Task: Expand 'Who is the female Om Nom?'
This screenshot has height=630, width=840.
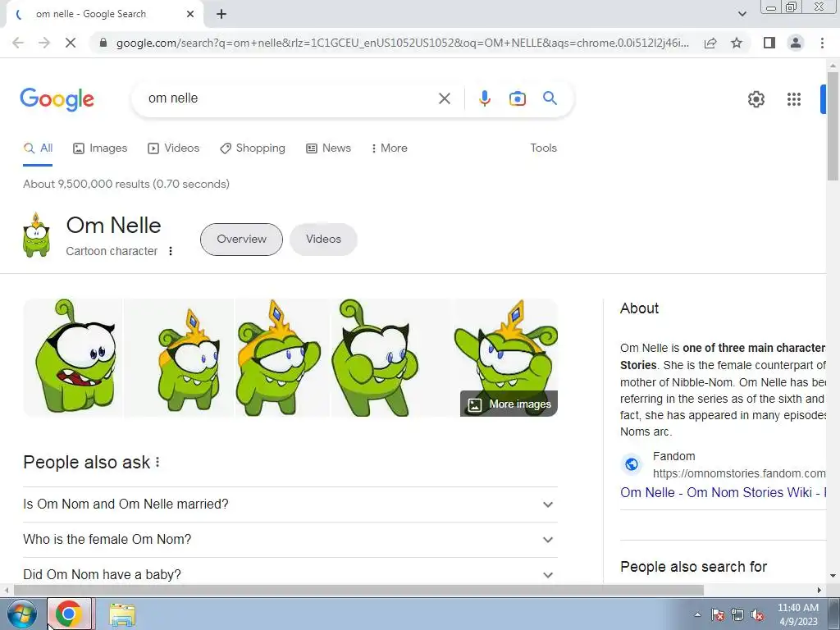Action: (x=290, y=540)
